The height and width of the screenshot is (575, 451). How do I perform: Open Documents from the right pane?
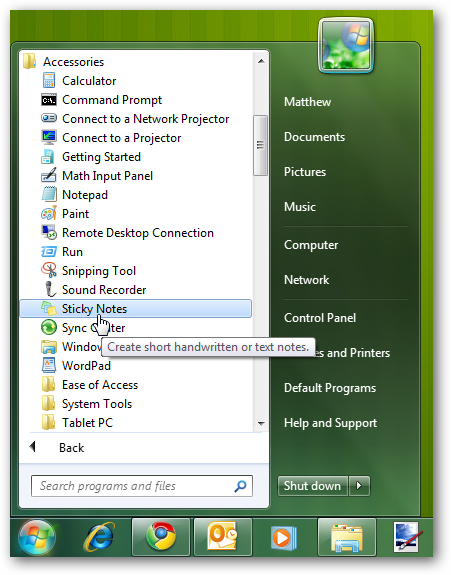click(x=314, y=137)
